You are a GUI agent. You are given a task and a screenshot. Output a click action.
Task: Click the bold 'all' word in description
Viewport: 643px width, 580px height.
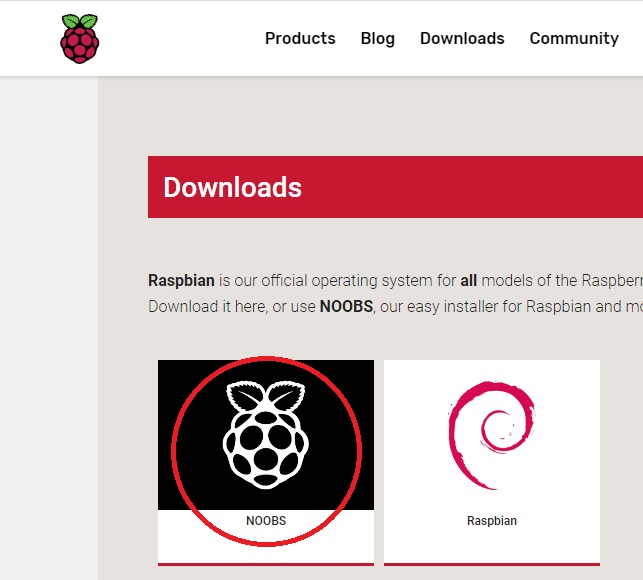[468, 281]
